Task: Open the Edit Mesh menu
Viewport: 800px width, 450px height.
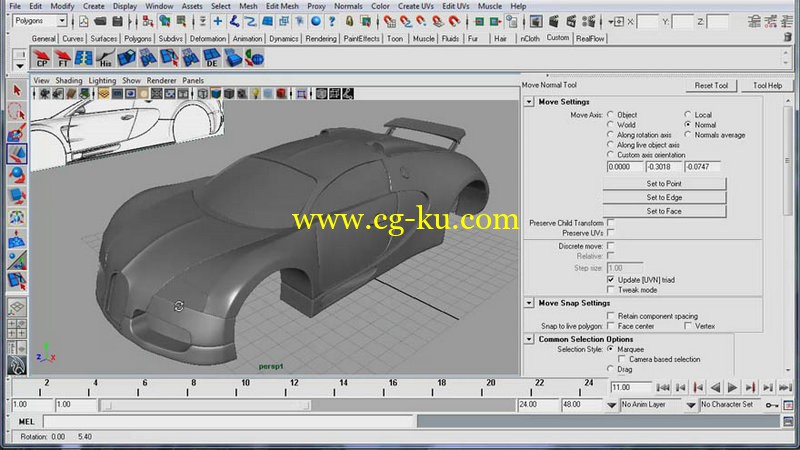Action: pyautogui.click(x=282, y=6)
